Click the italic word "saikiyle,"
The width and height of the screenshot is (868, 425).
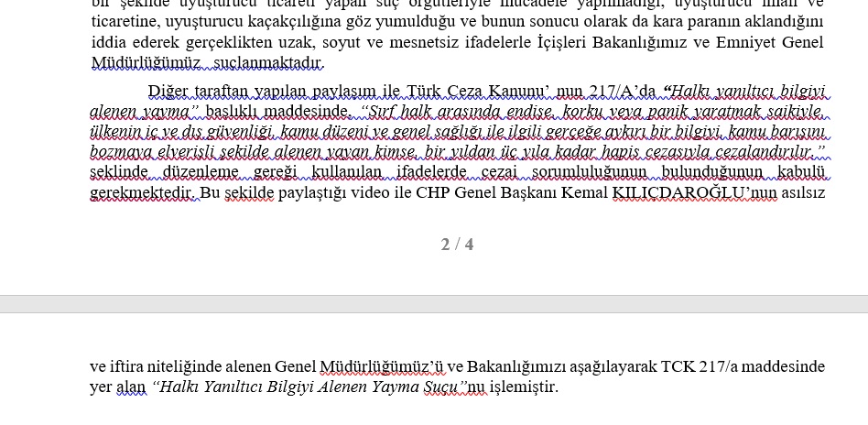pyautogui.click(x=797, y=112)
